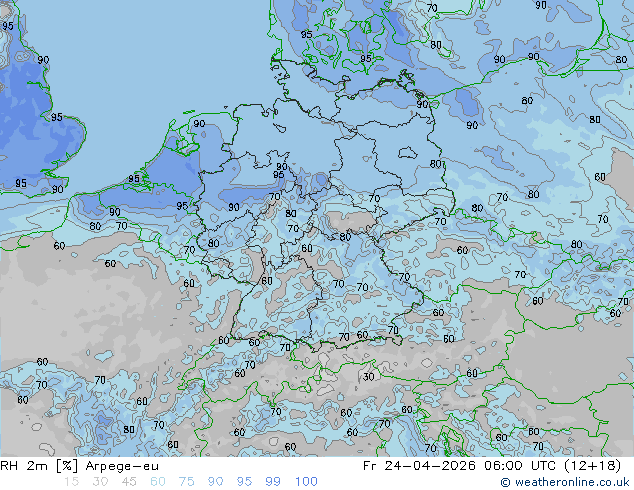The image size is (634, 490).
Task: Click the 'RH 2m [%] Arpege-eu' map title
Action: [x=79, y=466]
